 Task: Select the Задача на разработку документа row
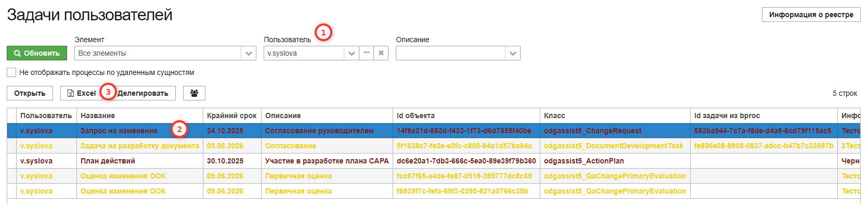[433, 146]
